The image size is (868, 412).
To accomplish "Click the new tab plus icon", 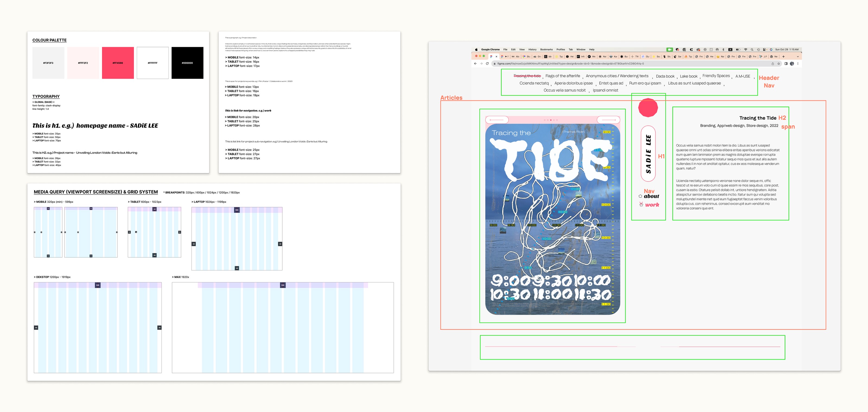I will (x=783, y=57).
